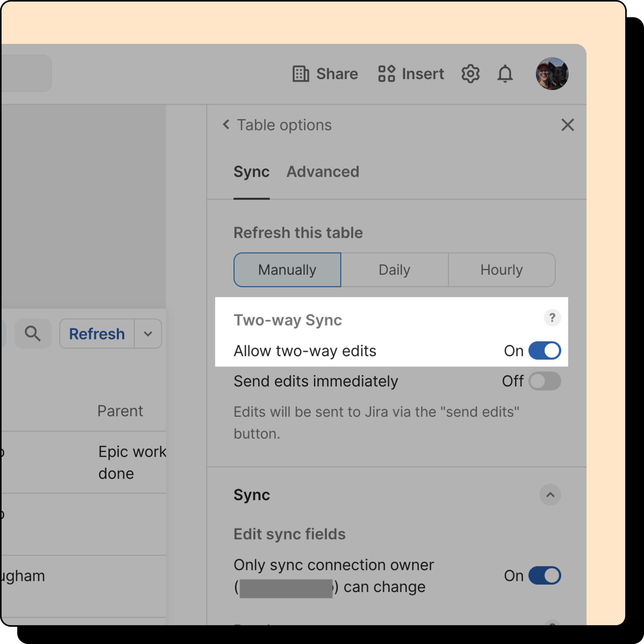The width and height of the screenshot is (644, 644).
Task: Open the settings gear icon
Action: coord(470,74)
